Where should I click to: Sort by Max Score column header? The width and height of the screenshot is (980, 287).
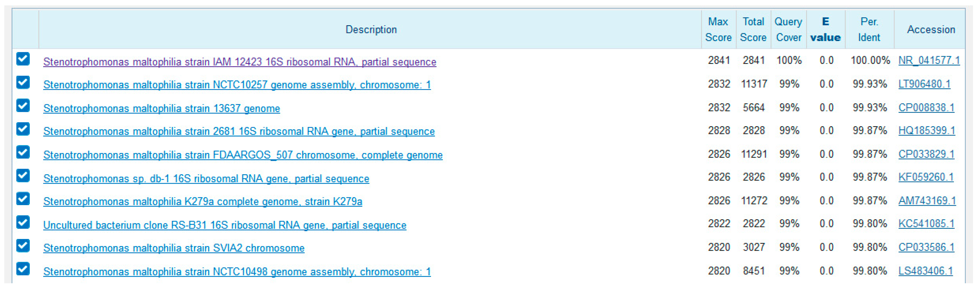pos(718,30)
